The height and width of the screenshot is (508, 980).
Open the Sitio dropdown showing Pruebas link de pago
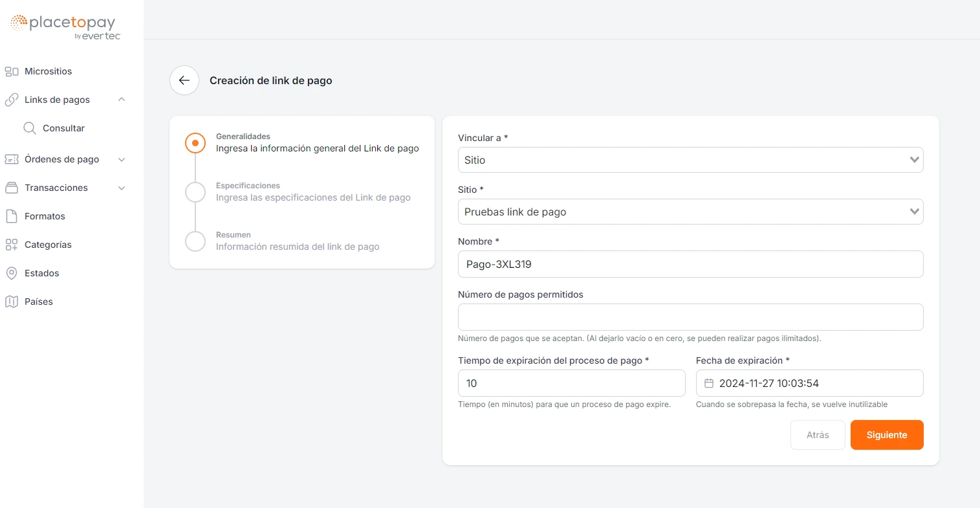click(x=690, y=212)
